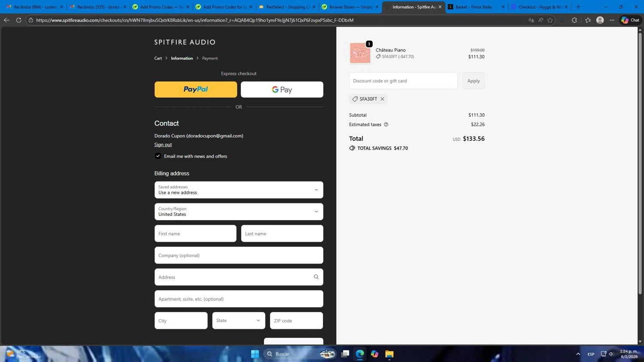Screen dimensions: 644x362
Task: Show hidden system tray icons
Action: (x=578, y=354)
